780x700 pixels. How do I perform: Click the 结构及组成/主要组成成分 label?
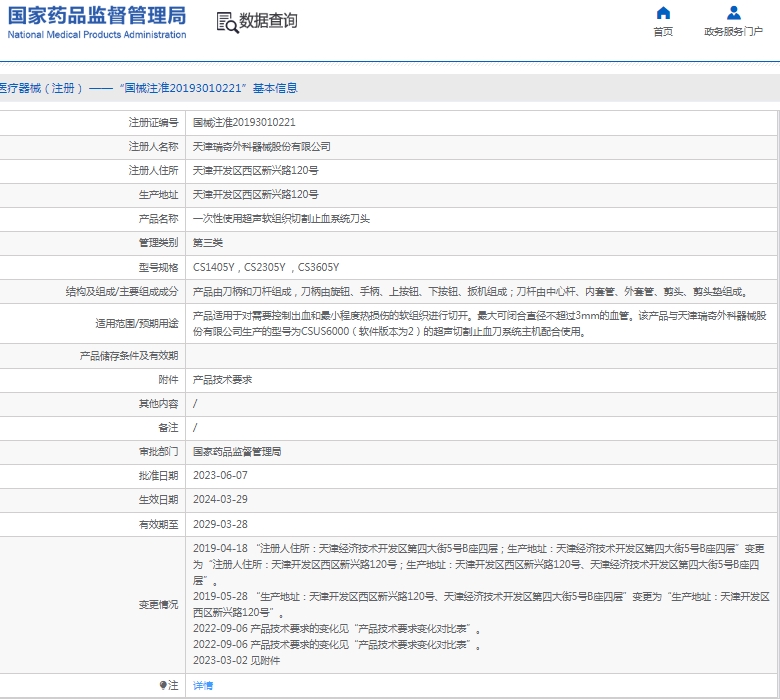point(122,292)
